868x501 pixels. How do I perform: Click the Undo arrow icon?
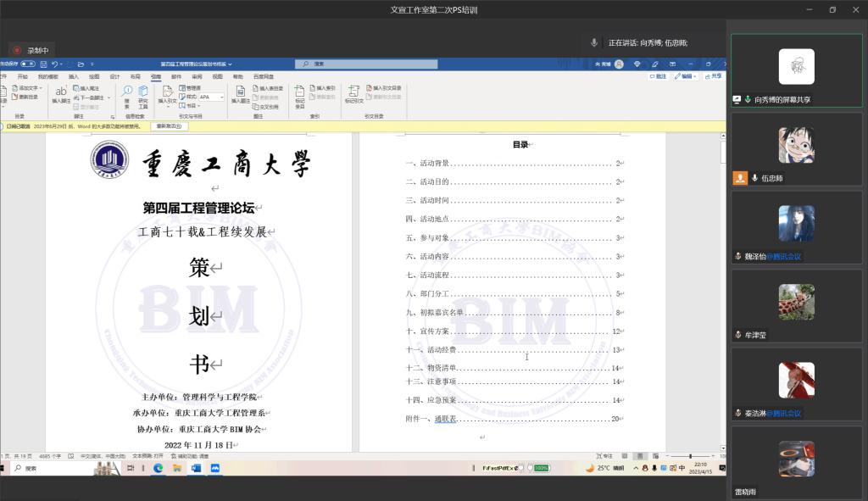click(54, 64)
